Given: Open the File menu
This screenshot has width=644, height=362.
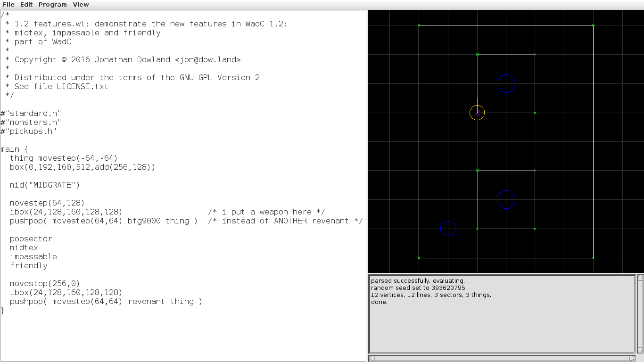Looking at the screenshot, I should 8,4.
